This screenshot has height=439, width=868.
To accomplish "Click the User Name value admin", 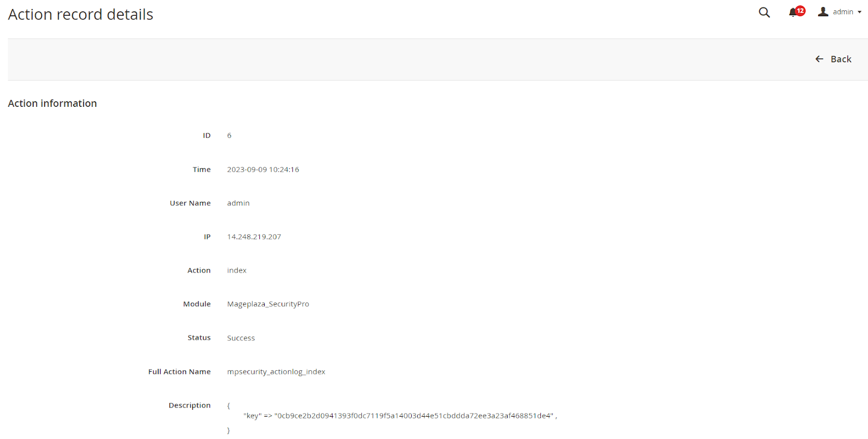I will (238, 203).
